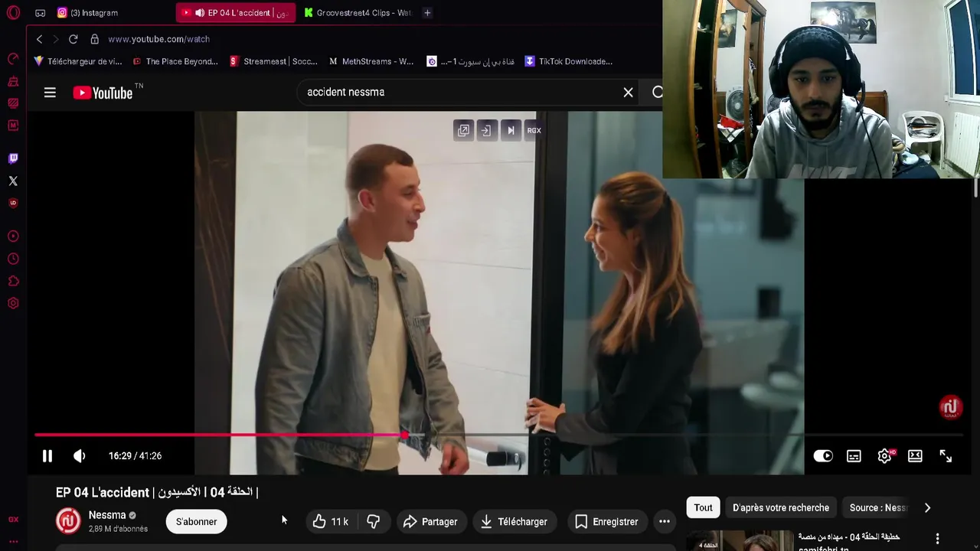Open the three-dot more actions menu
The image size is (980, 551).
point(665,522)
